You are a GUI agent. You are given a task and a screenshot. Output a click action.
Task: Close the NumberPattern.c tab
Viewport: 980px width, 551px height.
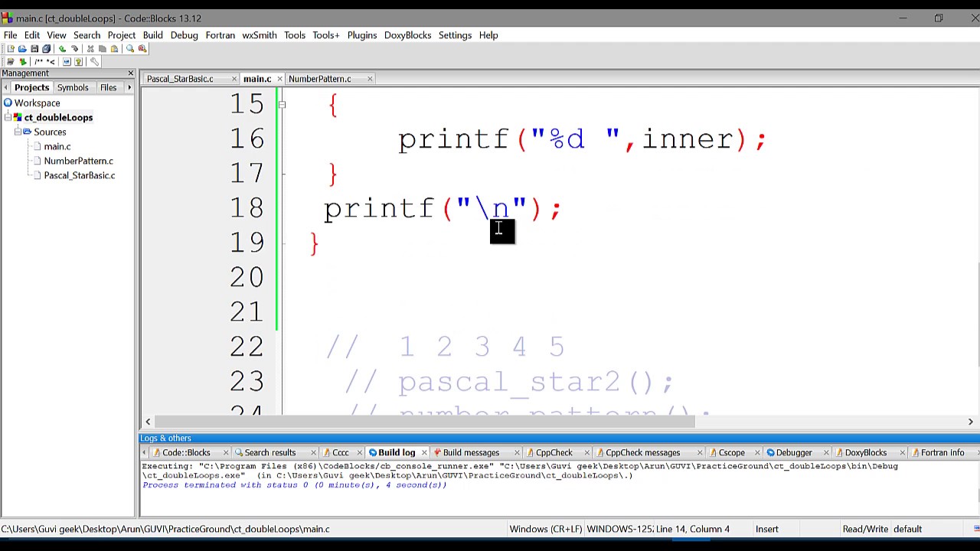[x=370, y=79]
